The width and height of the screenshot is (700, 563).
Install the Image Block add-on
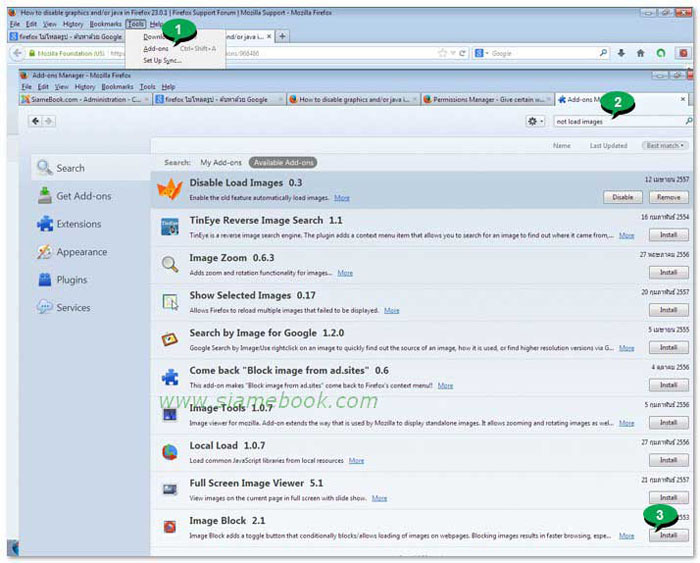tap(669, 535)
